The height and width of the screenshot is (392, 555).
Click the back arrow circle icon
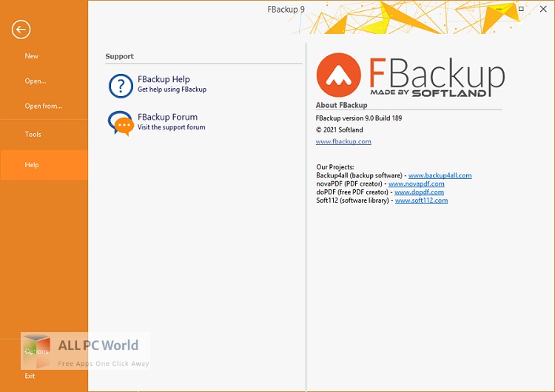[21, 30]
